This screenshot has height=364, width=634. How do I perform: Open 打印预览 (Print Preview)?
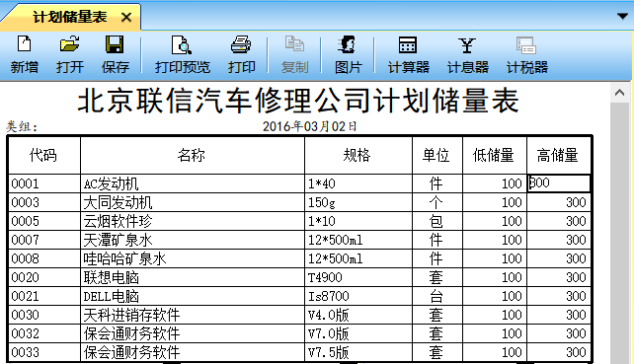tap(183, 55)
